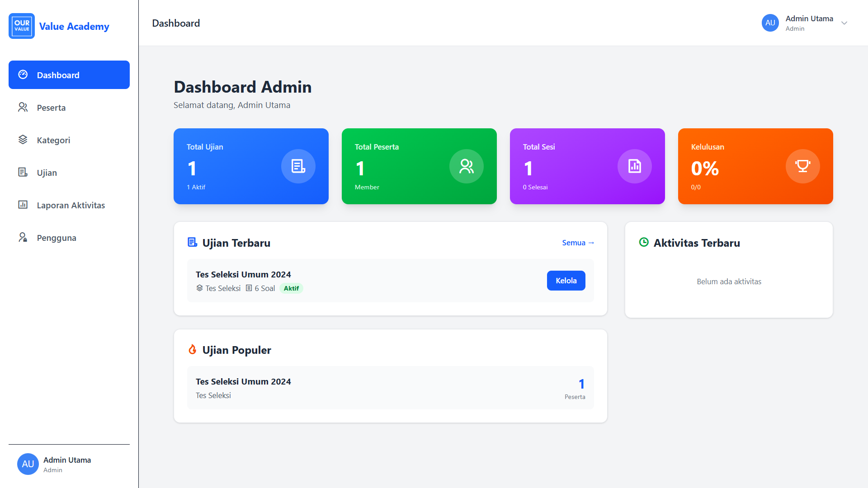Click the document icon on the Total Ujian card

[x=298, y=166]
